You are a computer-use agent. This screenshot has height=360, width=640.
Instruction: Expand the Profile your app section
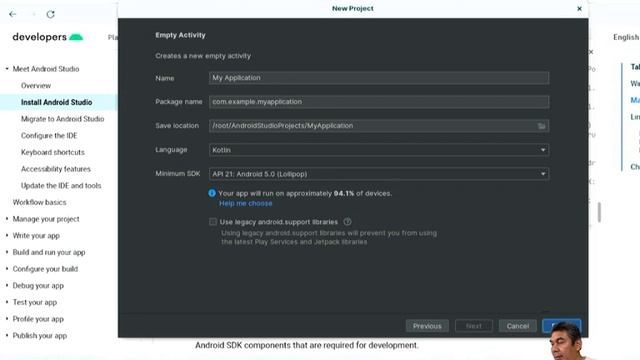[x=7, y=319]
